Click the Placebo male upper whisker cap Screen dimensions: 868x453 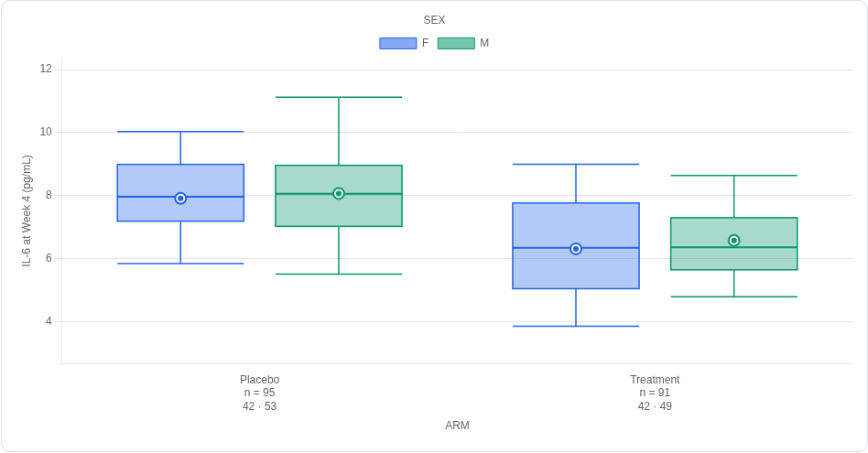click(x=339, y=97)
